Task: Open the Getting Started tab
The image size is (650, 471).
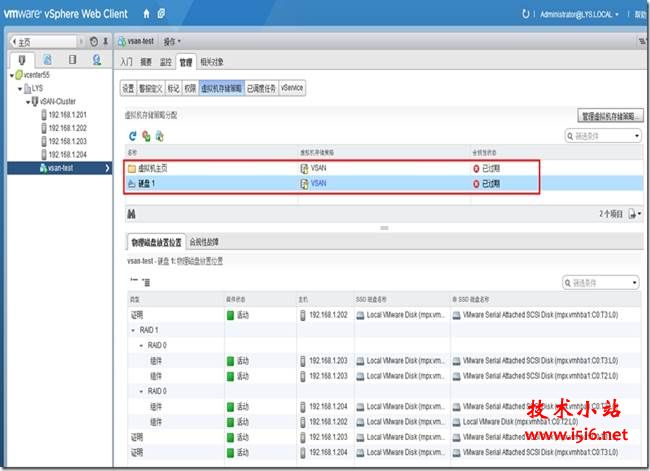Action: 126,62
